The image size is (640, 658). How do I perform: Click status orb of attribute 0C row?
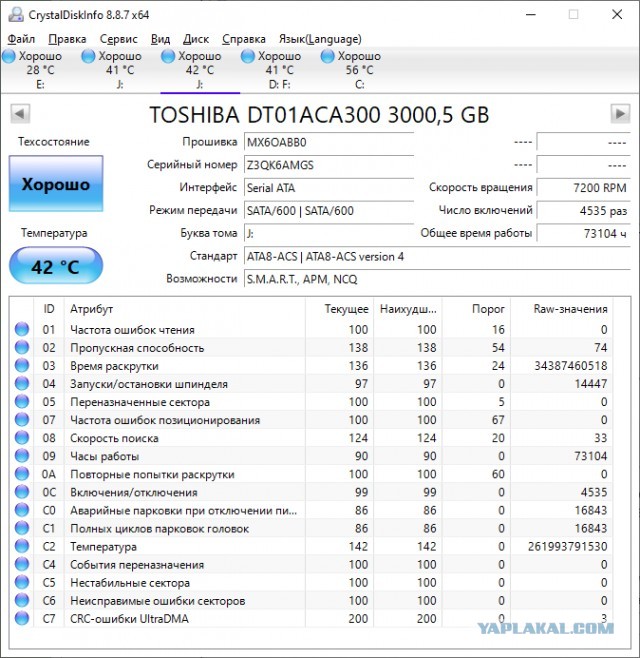[x=22, y=491]
